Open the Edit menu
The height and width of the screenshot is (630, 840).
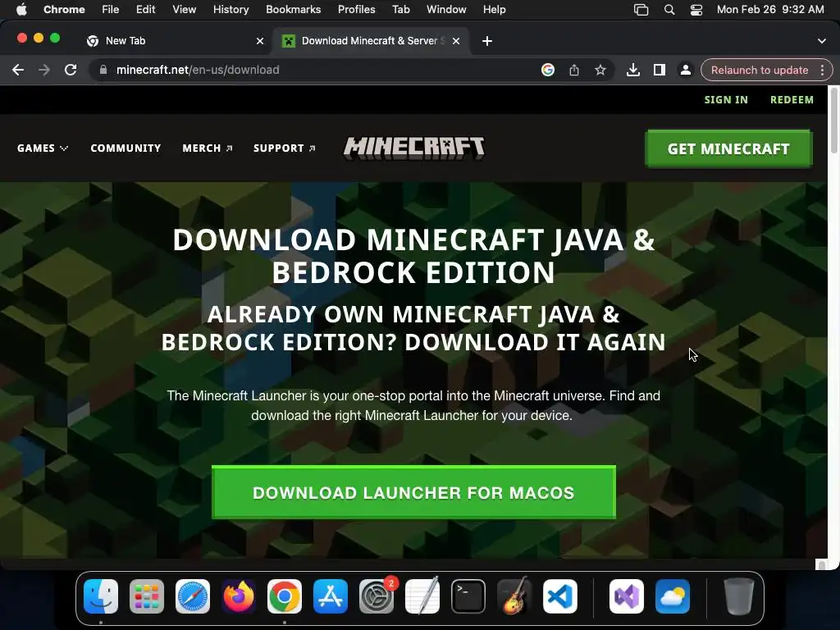click(x=146, y=9)
